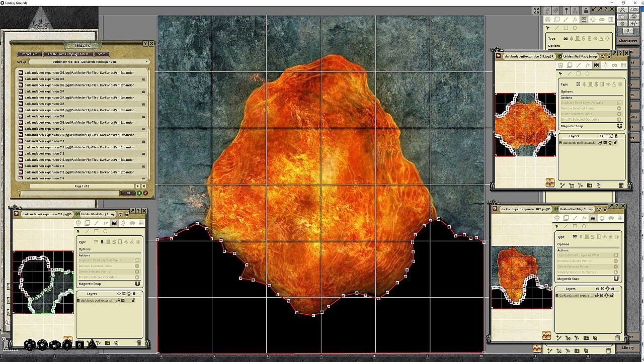Select the line-of-sight wall tool in 012 window
Viewport: 644px width, 362px height.
point(593,218)
